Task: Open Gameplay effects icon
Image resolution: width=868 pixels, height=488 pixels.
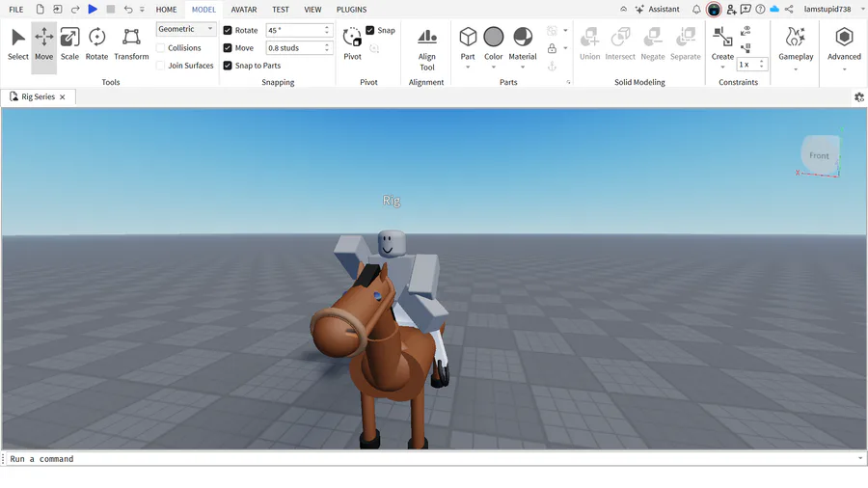Action: [x=796, y=38]
